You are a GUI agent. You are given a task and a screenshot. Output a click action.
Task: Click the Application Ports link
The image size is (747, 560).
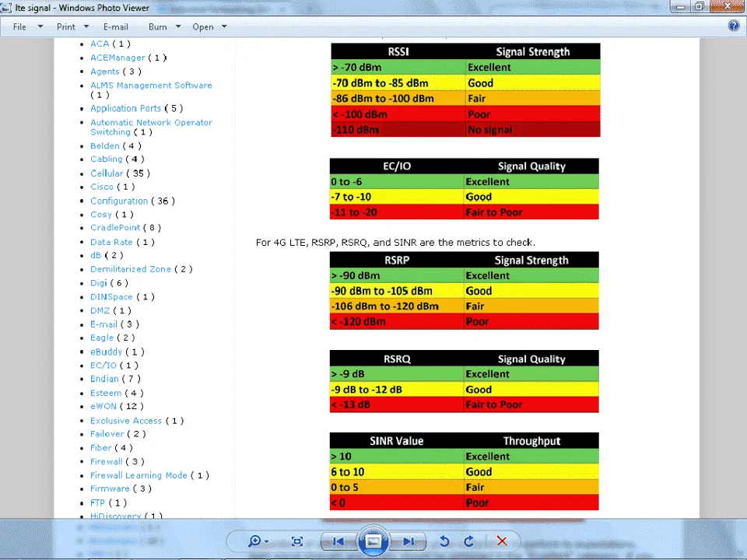126,109
